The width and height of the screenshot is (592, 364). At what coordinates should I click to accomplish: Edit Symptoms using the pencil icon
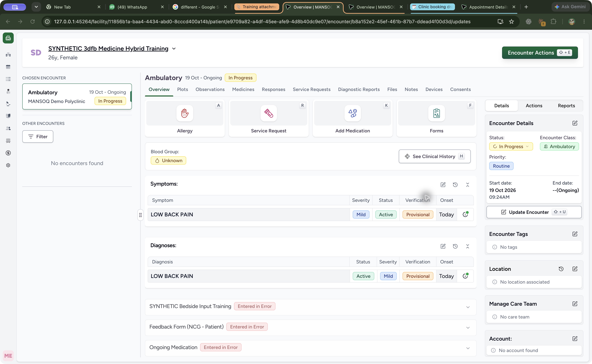tap(443, 185)
